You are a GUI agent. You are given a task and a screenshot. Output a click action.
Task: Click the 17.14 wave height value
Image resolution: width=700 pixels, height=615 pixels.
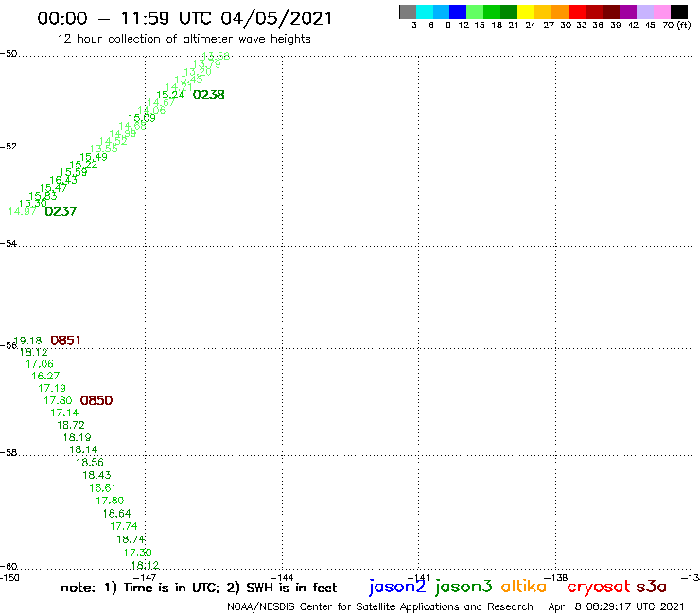point(64,413)
